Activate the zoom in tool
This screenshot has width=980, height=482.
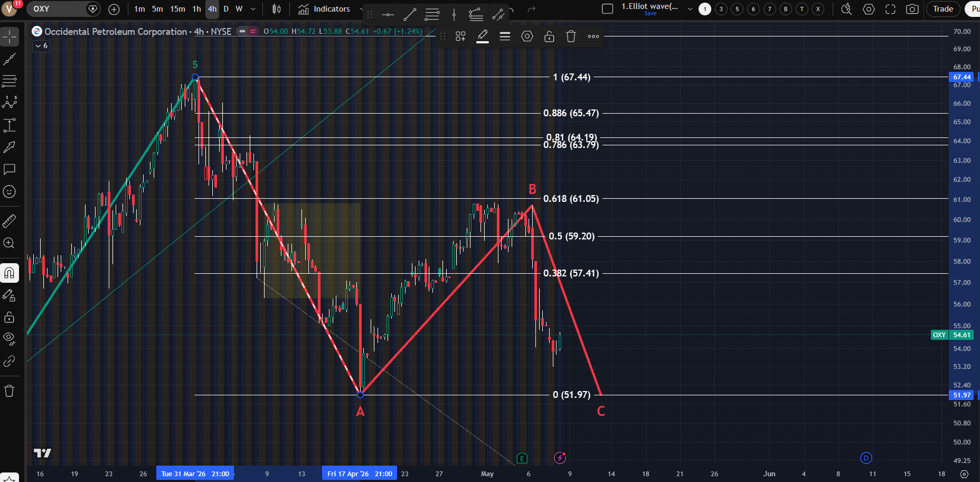tap(10, 243)
